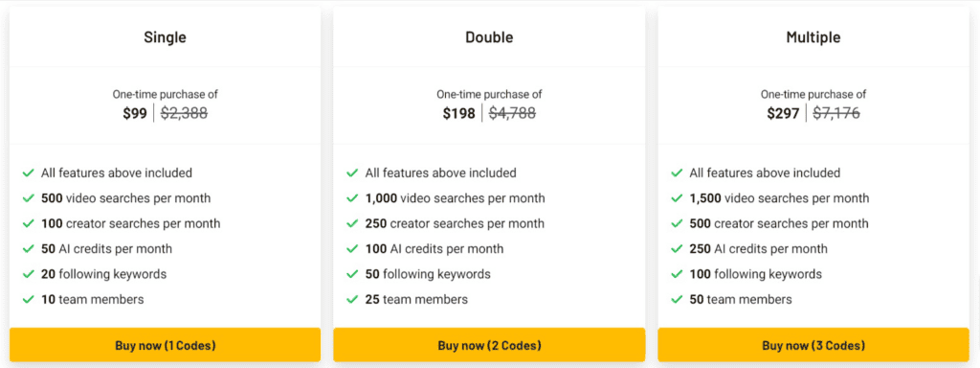Click the strikethrough $2,388 price
The image size is (980, 368).
coord(185,113)
